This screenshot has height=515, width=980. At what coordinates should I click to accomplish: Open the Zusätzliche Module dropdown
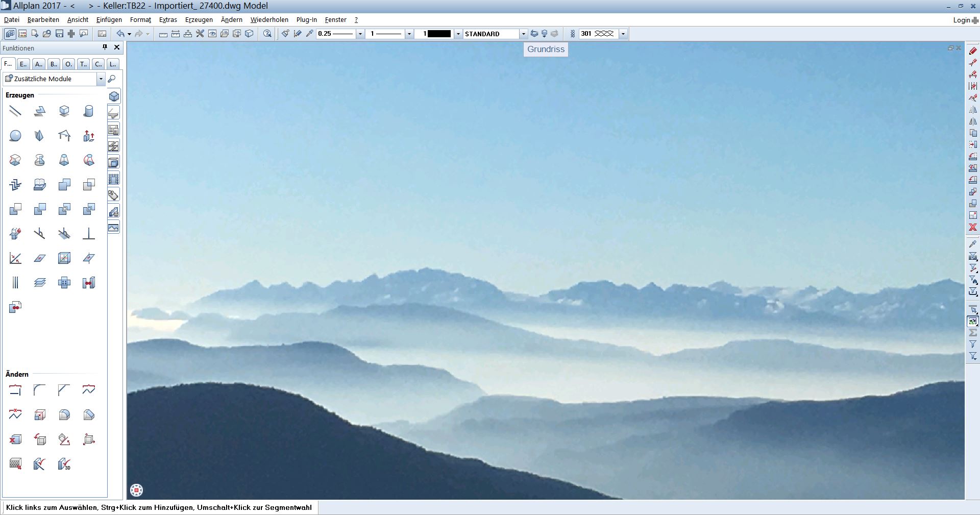click(101, 79)
